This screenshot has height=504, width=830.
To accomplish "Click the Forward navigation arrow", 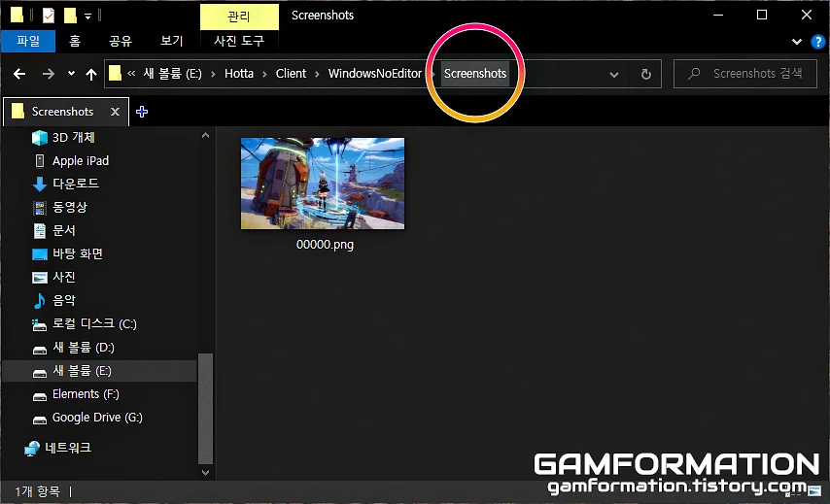I will point(49,74).
